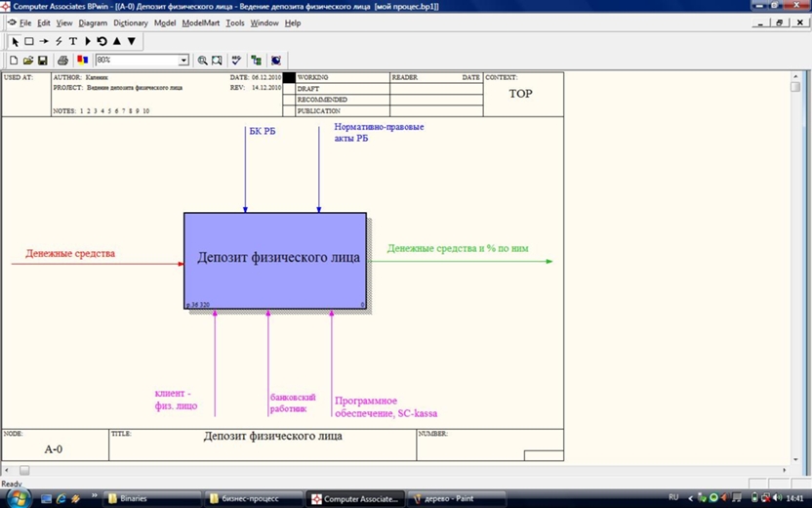This screenshot has width=812, height=508.
Task: Open the report/color builder icon
Action: point(82,61)
